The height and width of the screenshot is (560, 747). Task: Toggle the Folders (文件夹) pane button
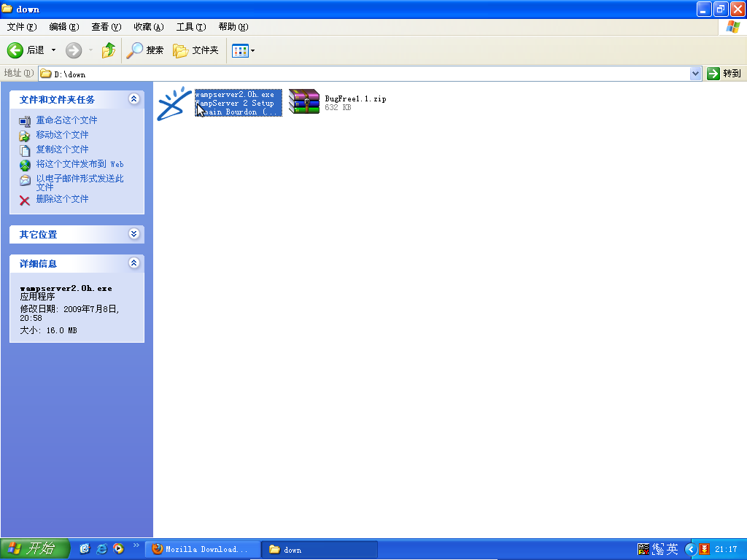tap(196, 50)
